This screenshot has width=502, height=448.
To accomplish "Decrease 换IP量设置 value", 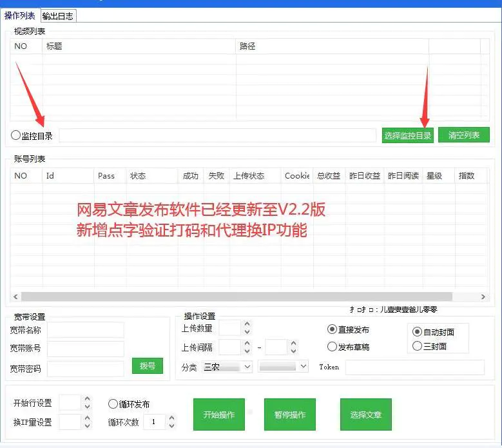I will 87,426.
